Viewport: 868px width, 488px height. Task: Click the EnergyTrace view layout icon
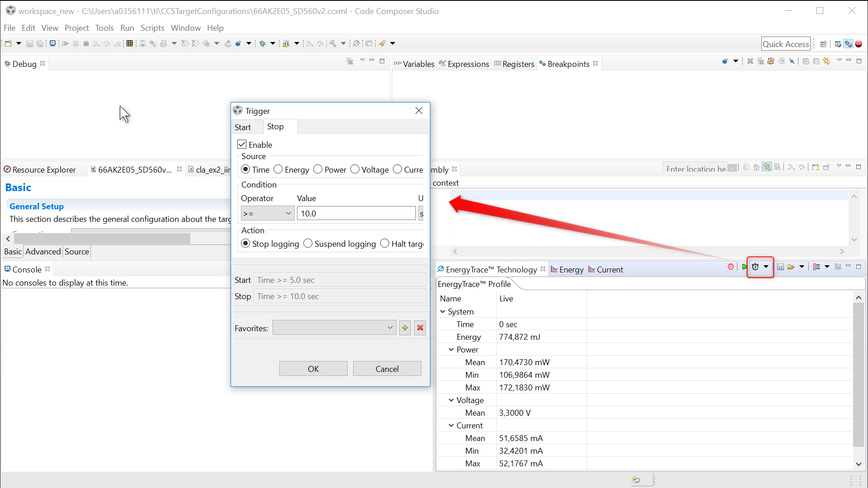pos(816,267)
